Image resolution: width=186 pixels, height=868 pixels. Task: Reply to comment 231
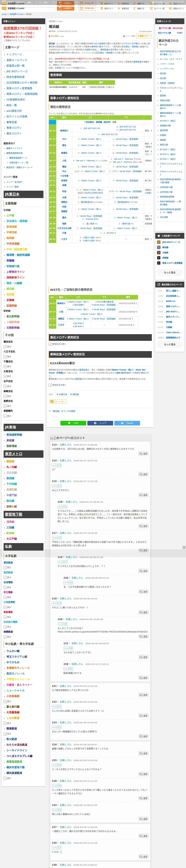(143, 657)
